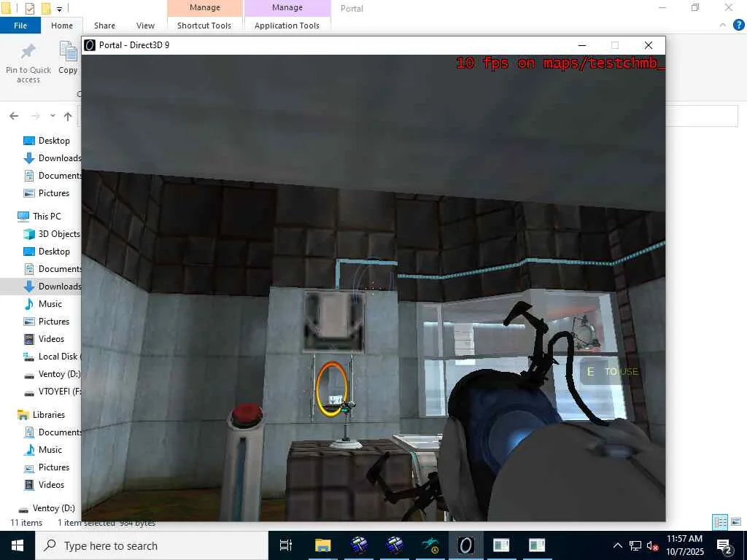Open Explorer Help question mark icon

pos(738,26)
